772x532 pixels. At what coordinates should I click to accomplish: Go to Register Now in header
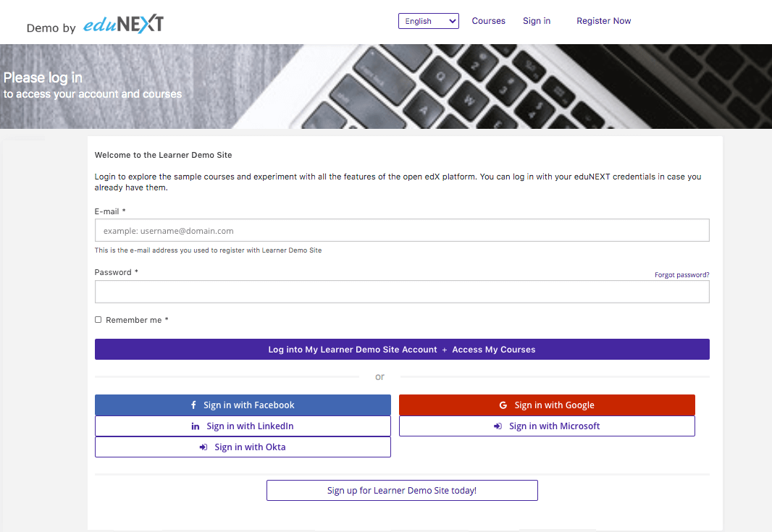pos(603,21)
